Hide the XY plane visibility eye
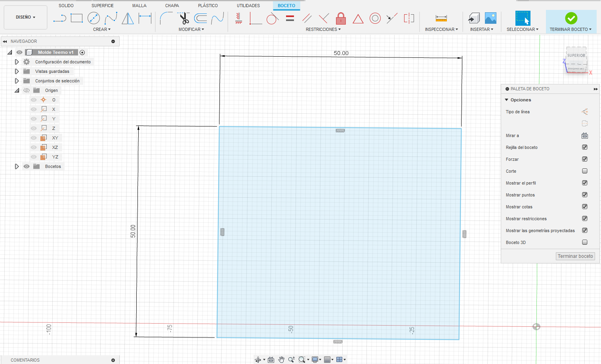 34,137
